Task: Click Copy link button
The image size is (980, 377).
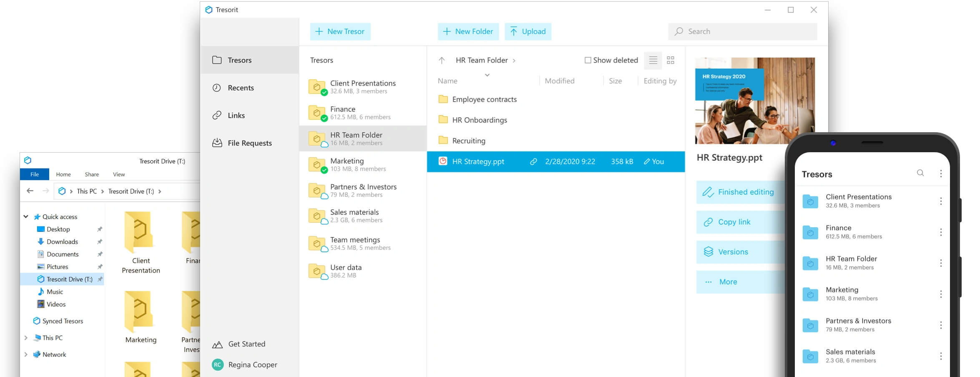Action: [741, 222]
